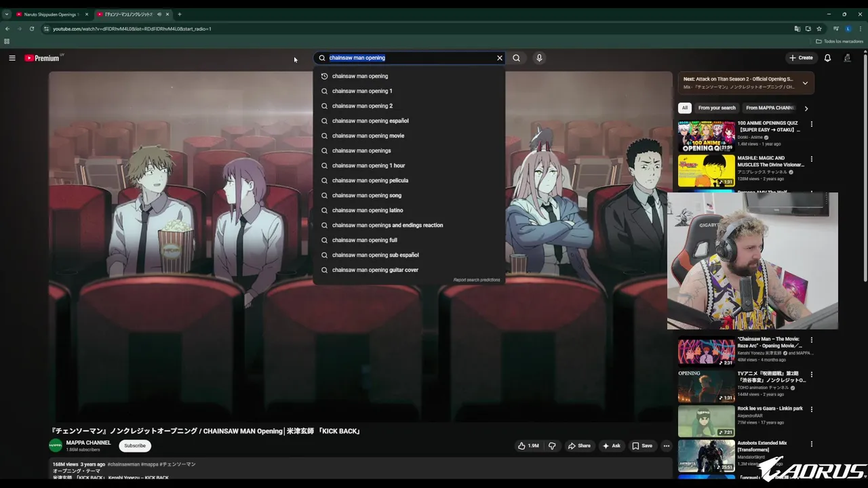The image size is (868, 488).
Task: Click the Ask button under the video
Action: pyautogui.click(x=612, y=446)
